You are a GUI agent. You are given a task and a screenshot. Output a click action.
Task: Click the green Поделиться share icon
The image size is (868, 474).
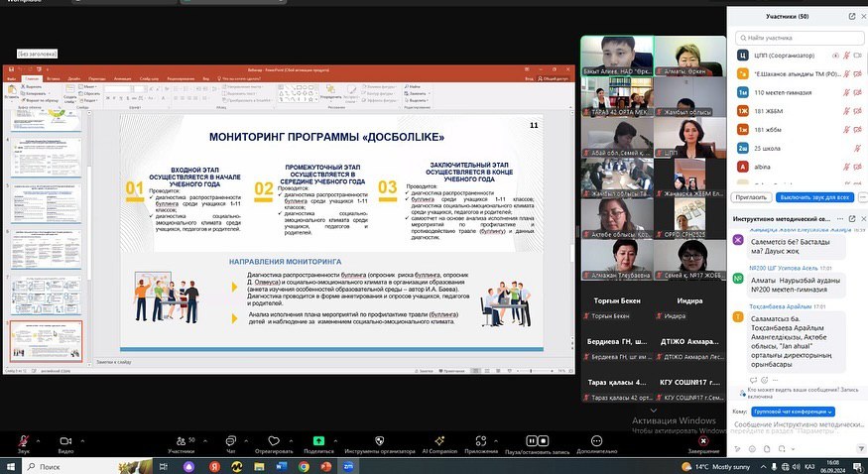coord(318,439)
